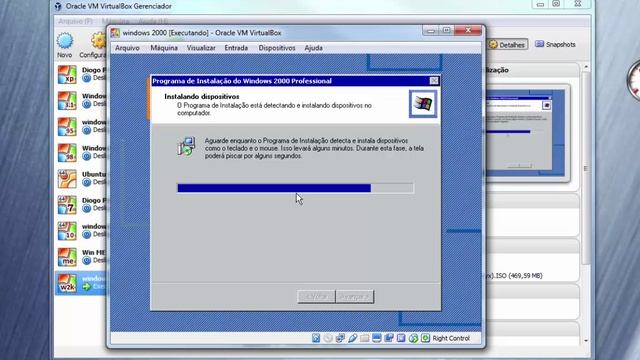Select the Windows 98 virtual machine icon

(67, 153)
